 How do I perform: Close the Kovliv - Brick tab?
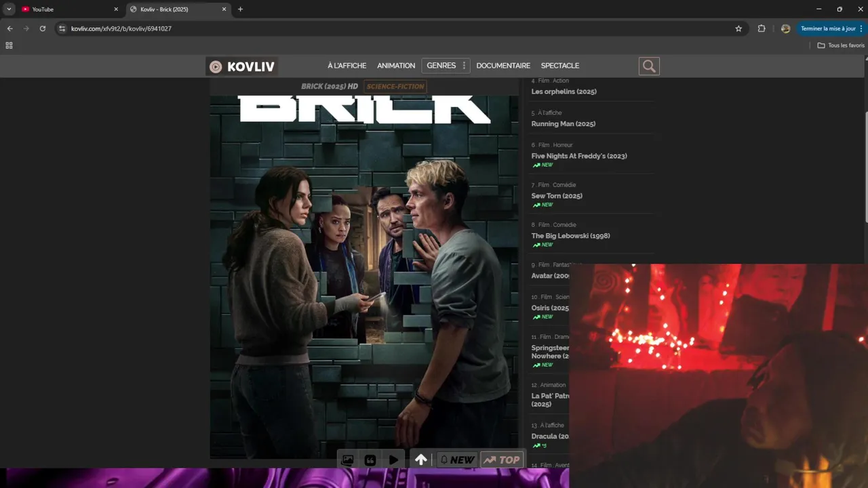coord(224,9)
